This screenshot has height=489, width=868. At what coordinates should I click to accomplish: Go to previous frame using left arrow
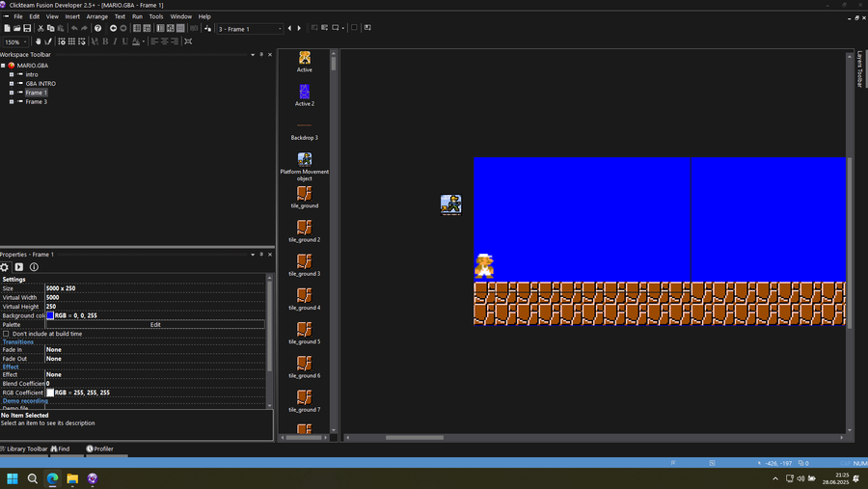pos(289,28)
